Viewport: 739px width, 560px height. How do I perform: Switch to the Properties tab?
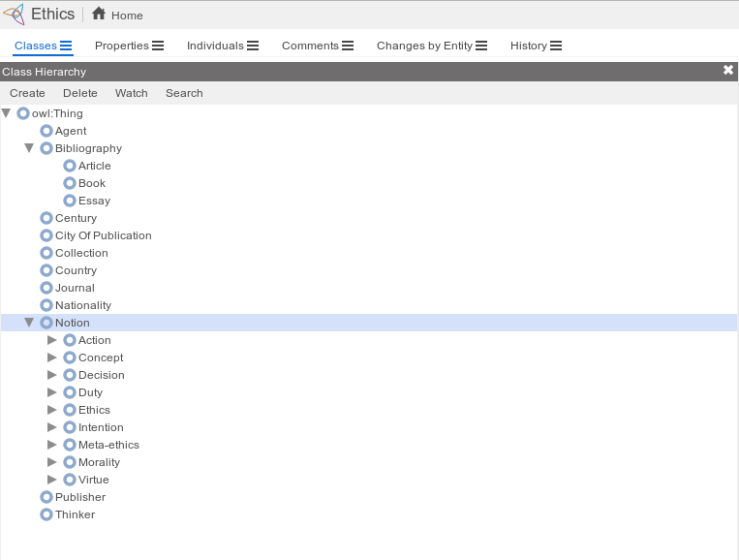point(122,46)
